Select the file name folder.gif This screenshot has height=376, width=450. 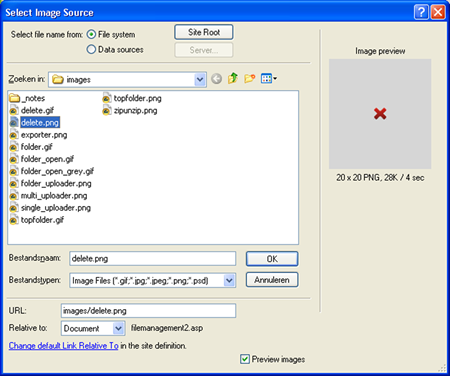tap(37, 147)
